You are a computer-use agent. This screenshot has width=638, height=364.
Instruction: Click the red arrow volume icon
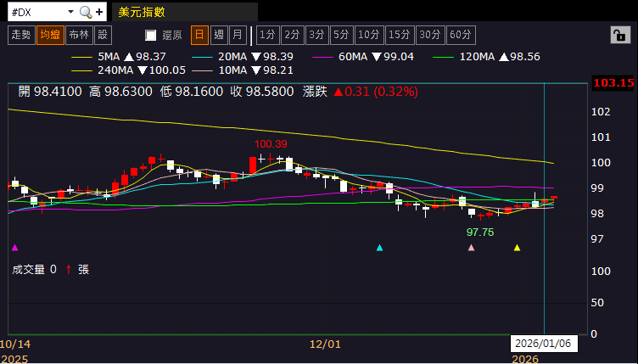click(68, 269)
